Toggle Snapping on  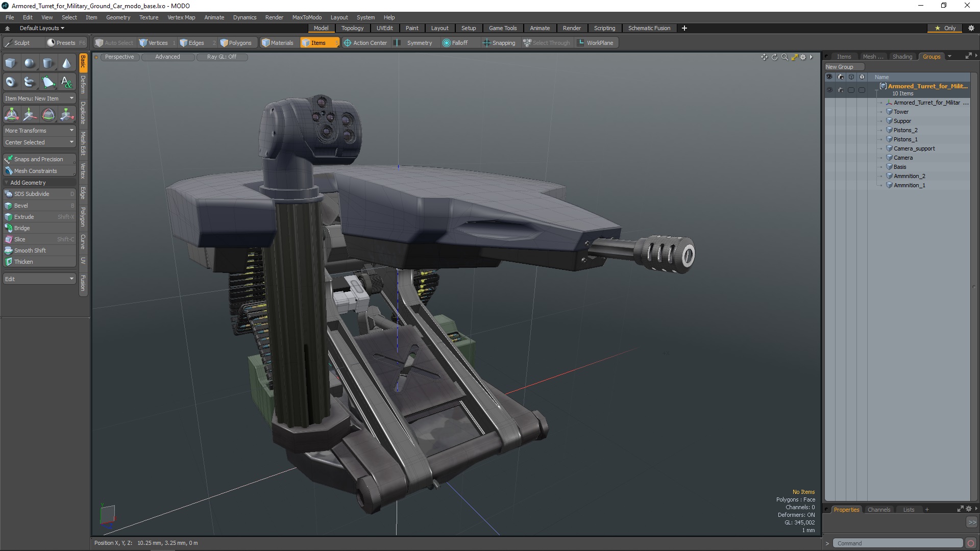(499, 43)
